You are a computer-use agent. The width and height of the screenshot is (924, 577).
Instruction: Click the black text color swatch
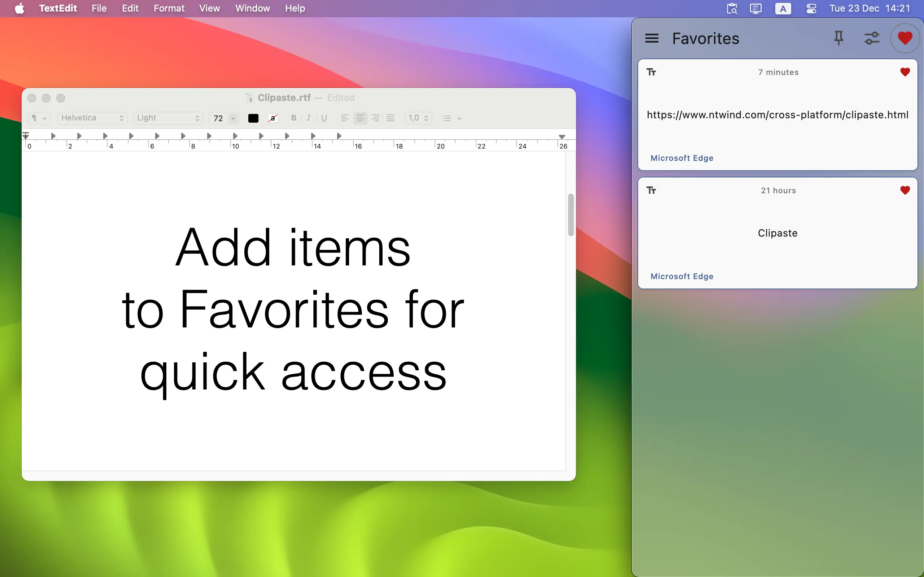click(x=253, y=118)
